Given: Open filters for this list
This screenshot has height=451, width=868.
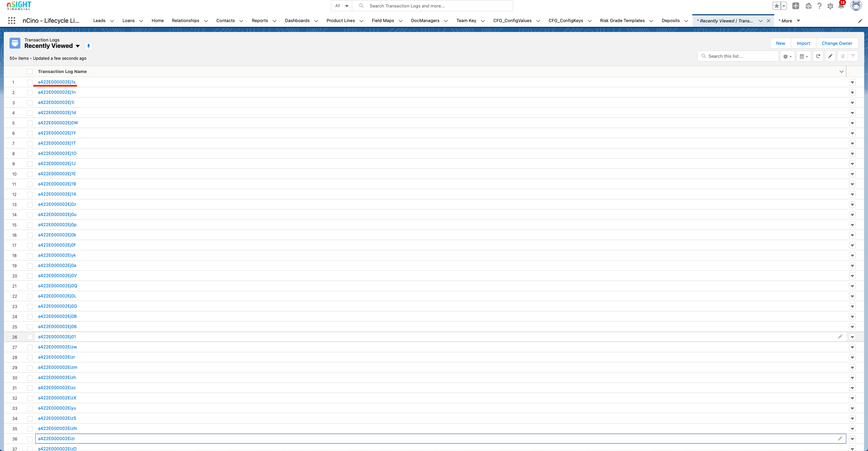Looking at the screenshot, I should [x=853, y=56].
